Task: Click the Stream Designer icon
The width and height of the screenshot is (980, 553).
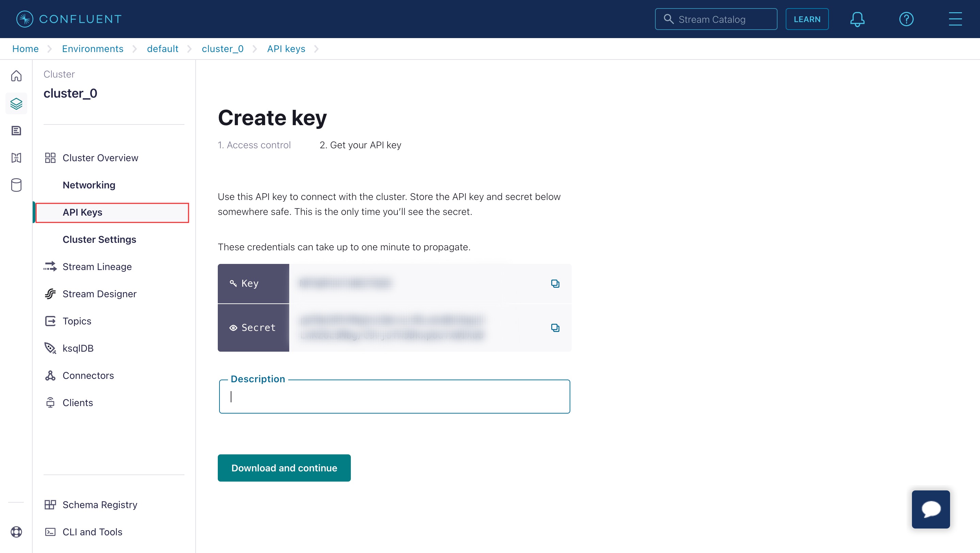Action: (x=50, y=294)
